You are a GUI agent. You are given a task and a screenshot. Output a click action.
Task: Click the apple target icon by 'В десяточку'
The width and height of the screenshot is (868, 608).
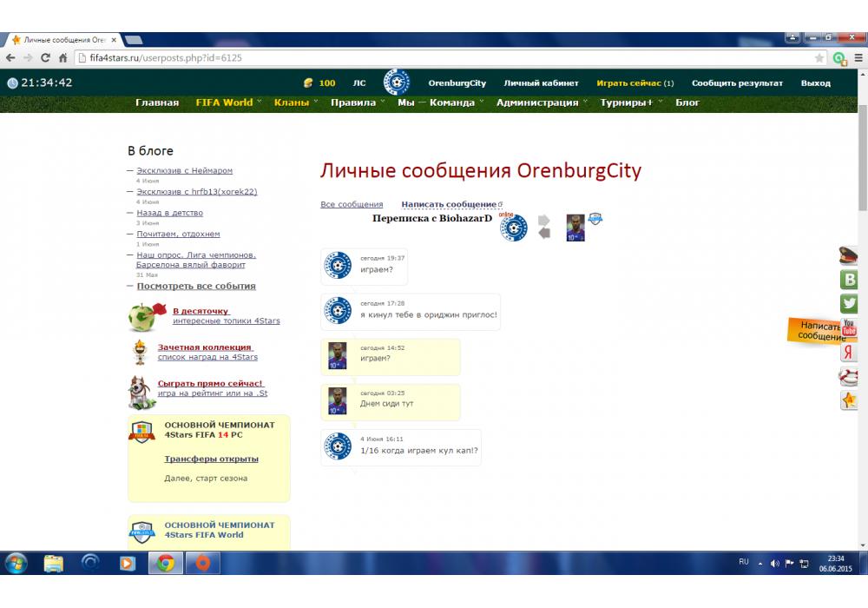[147, 317]
